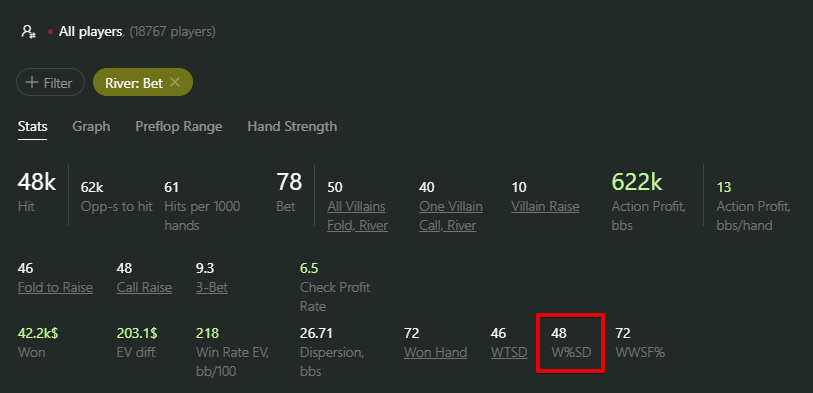Click the player group settings icon
The height and width of the screenshot is (393, 813).
(28, 32)
